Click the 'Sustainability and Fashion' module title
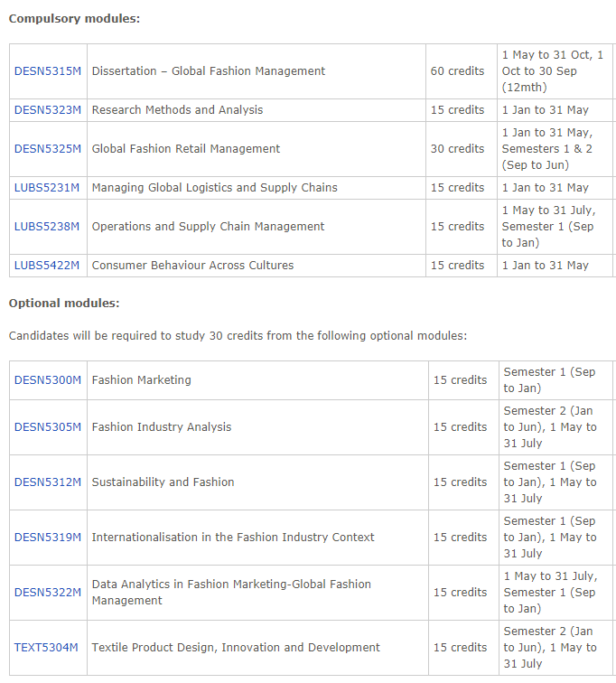 [163, 482]
